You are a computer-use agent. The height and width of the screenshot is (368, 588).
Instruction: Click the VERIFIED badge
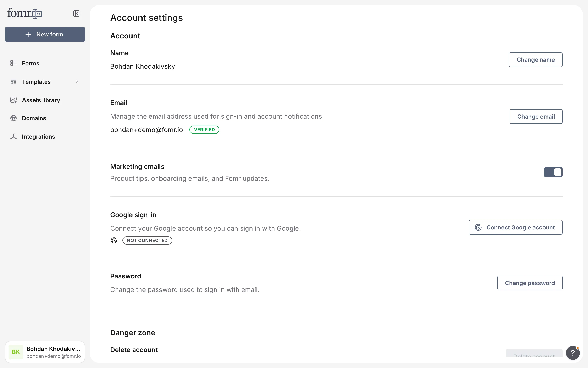pos(204,130)
